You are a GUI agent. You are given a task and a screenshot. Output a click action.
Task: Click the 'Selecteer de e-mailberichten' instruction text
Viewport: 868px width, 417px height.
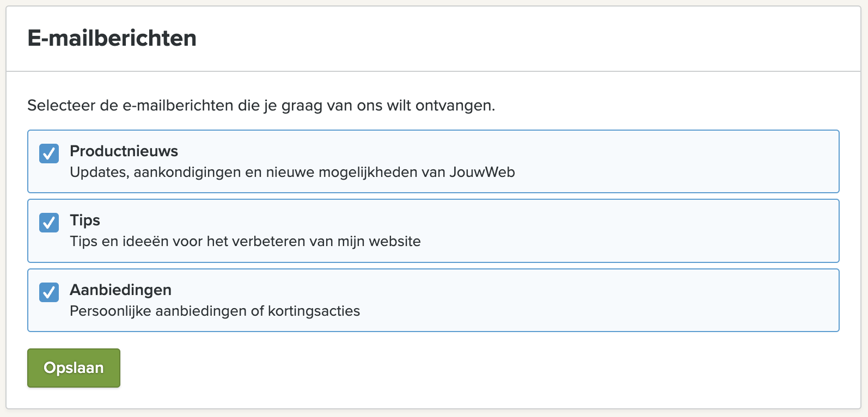tap(261, 106)
